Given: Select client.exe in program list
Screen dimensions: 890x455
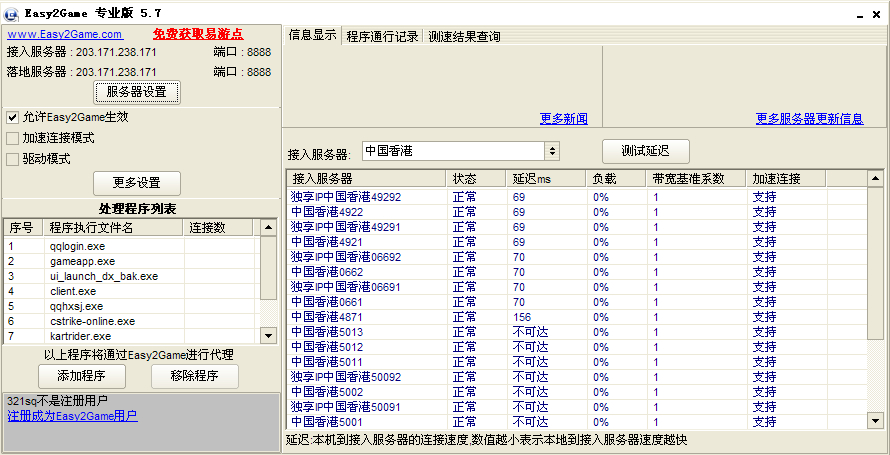Looking at the screenshot, I should pyautogui.click(x=132, y=292).
